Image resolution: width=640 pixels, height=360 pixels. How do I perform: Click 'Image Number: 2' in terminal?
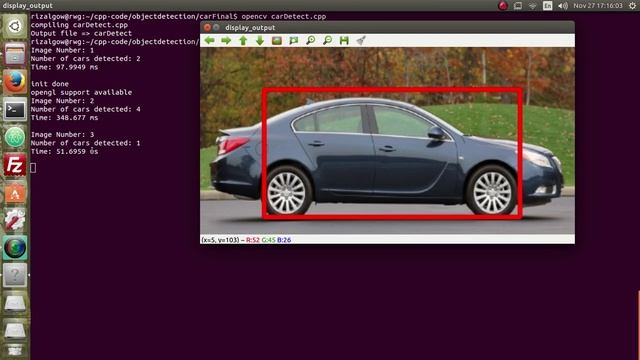coord(62,101)
